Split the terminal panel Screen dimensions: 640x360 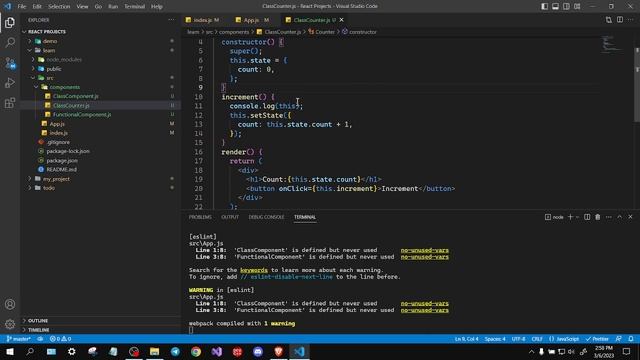(587, 217)
